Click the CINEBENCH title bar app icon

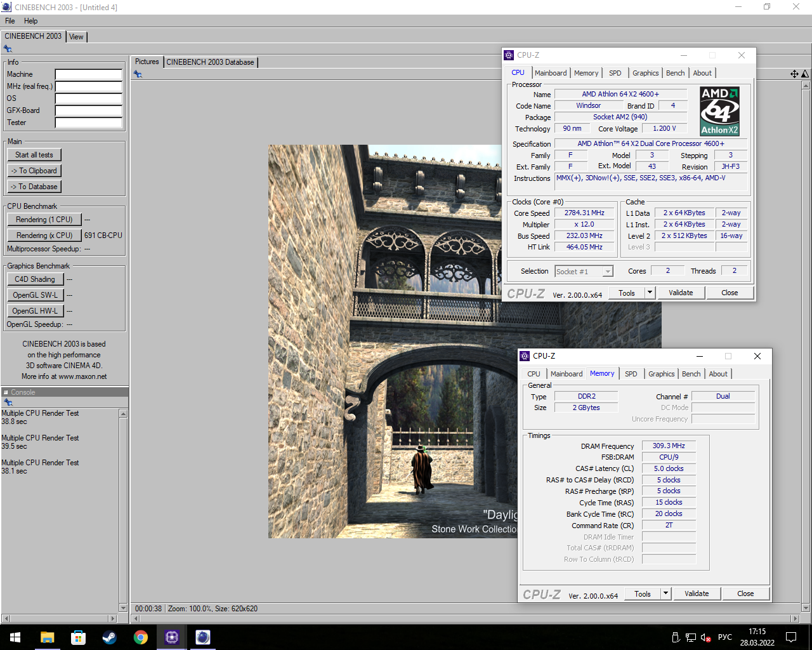pyautogui.click(x=6, y=7)
